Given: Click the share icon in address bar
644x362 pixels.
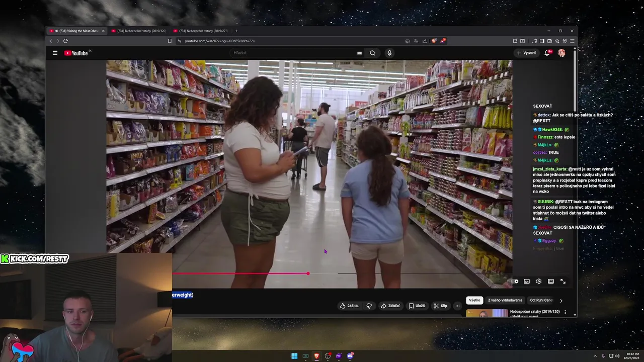Looking at the screenshot, I should pyautogui.click(x=425, y=41).
